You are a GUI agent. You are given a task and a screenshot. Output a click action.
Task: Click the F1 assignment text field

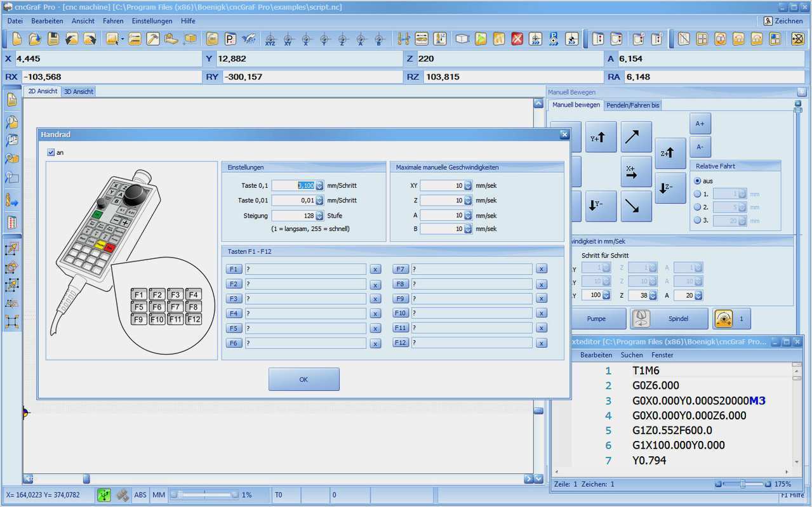[305, 269]
